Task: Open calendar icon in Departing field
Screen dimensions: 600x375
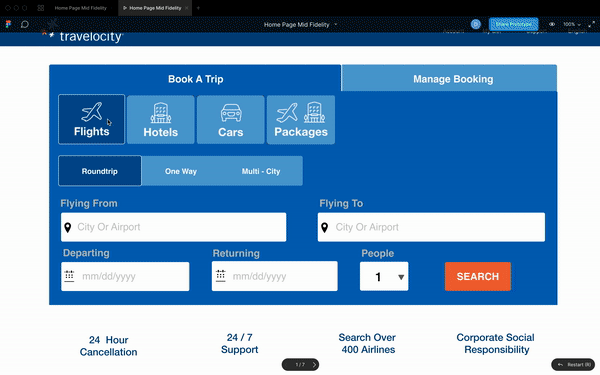Action: point(69,276)
